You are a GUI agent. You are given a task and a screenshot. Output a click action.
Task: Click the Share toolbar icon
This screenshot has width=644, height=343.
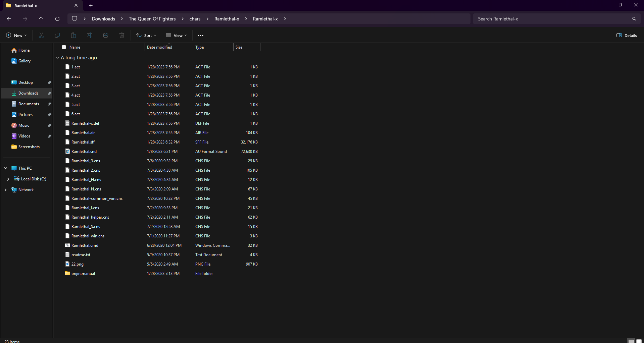106,35
